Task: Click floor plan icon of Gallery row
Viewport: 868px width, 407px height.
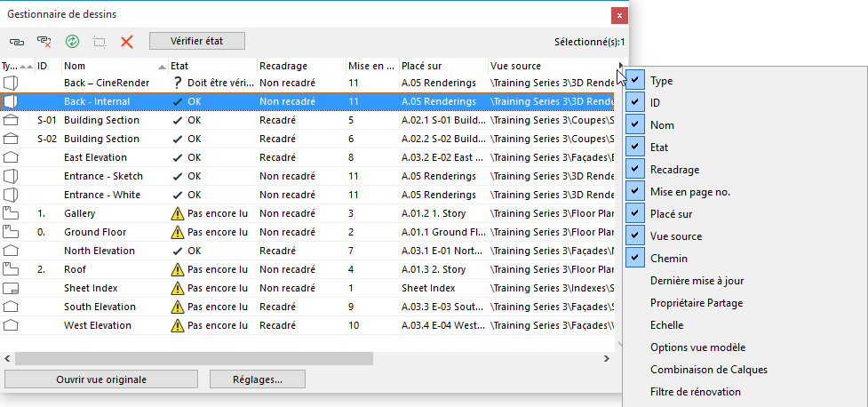Action: click(x=11, y=214)
